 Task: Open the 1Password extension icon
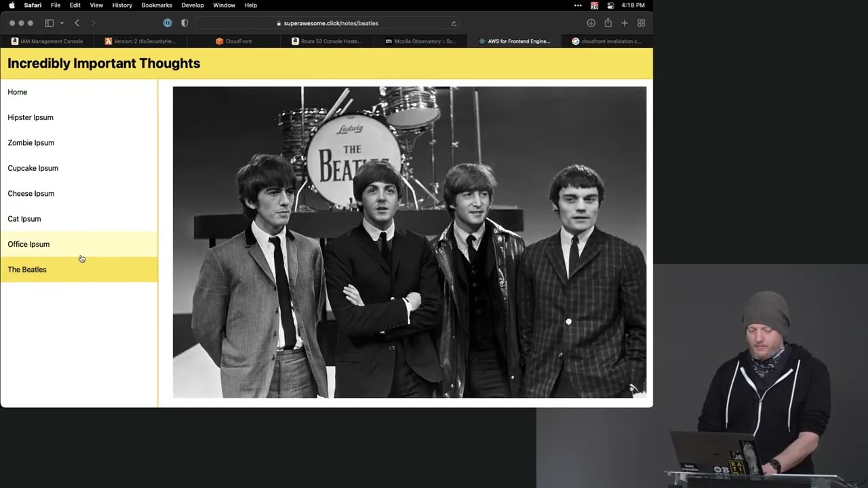click(x=167, y=23)
